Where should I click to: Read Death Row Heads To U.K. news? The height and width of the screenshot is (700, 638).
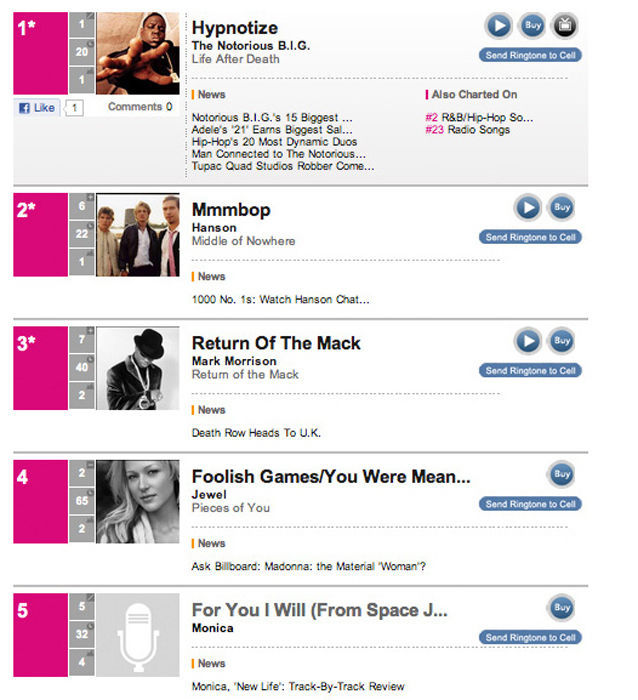(x=256, y=433)
